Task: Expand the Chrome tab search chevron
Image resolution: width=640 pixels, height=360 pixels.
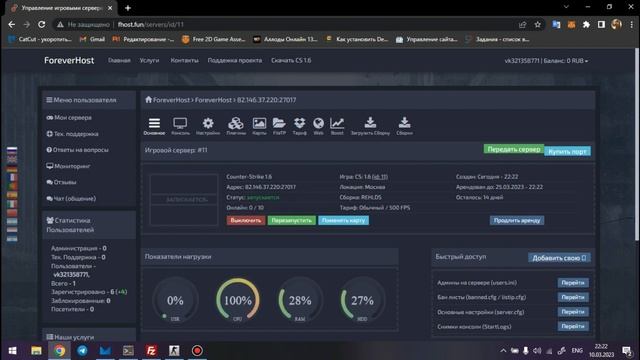Action: coord(566,7)
